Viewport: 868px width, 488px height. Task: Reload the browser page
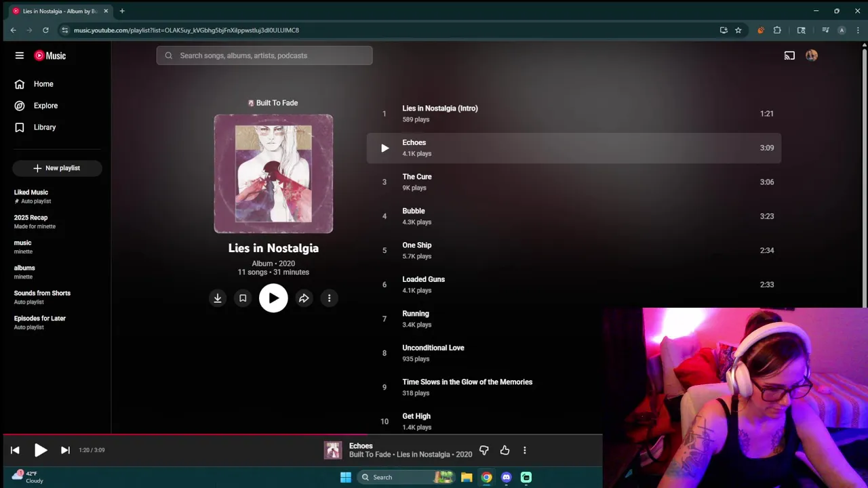coord(45,30)
